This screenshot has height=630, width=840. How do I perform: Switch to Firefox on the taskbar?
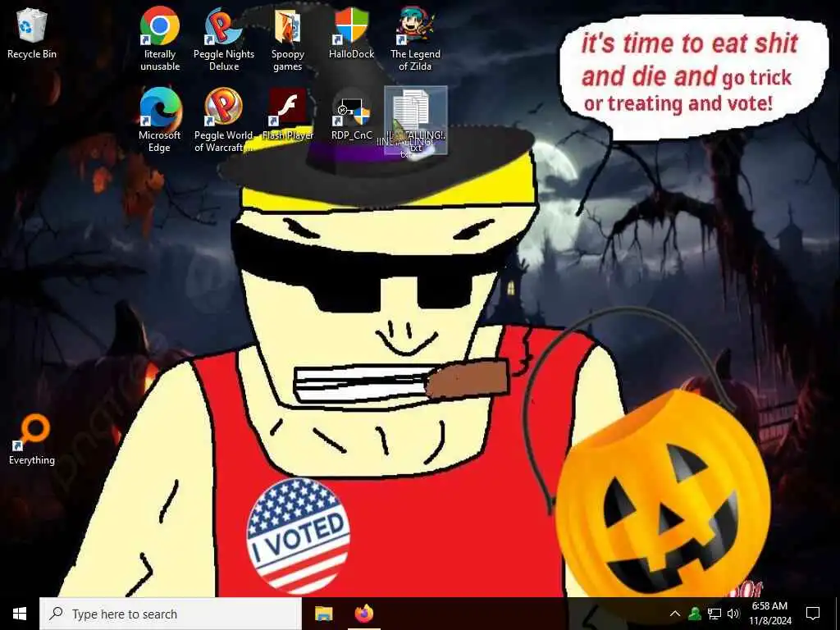coord(364,614)
